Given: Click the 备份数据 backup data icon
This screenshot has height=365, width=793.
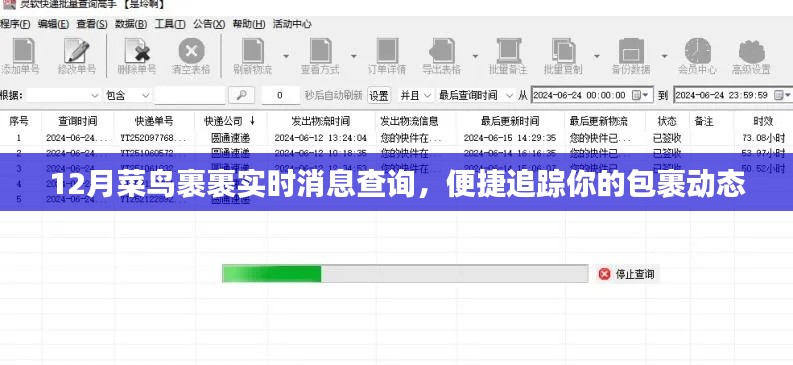Looking at the screenshot, I should (631, 52).
